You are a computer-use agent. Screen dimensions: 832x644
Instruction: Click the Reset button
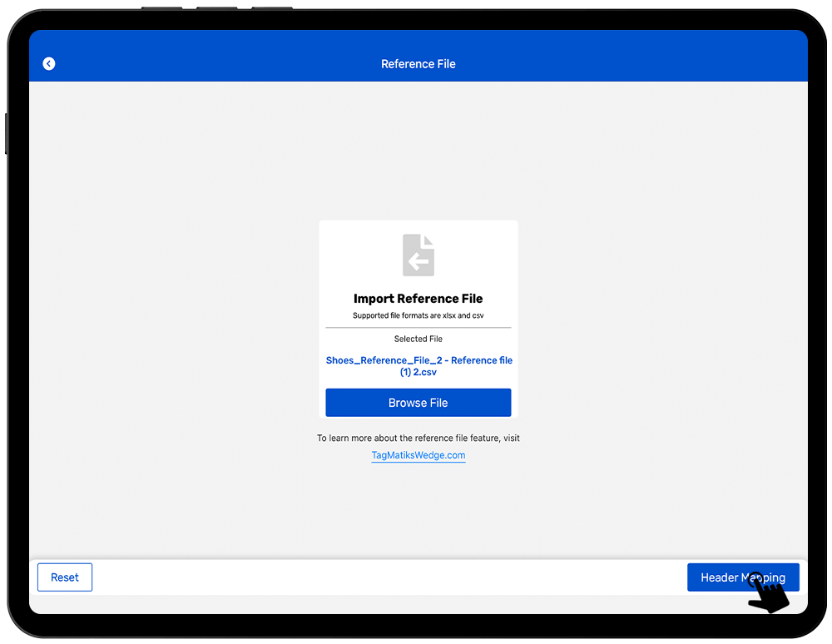coord(65,577)
